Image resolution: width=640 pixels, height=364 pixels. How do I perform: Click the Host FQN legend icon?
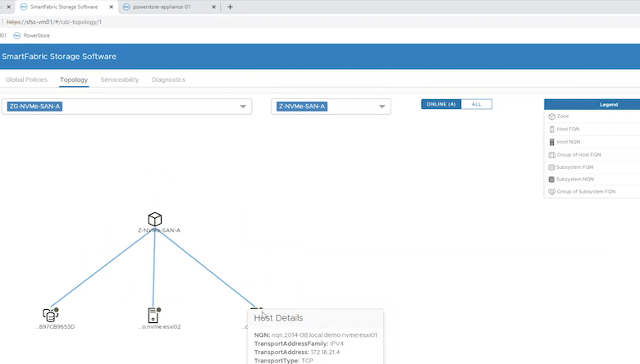pyautogui.click(x=551, y=130)
